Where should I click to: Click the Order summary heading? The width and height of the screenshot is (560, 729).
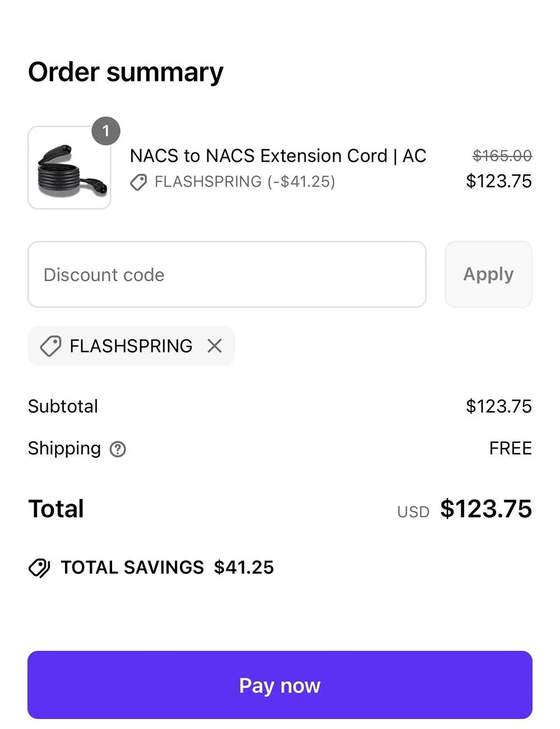(x=126, y=72)
